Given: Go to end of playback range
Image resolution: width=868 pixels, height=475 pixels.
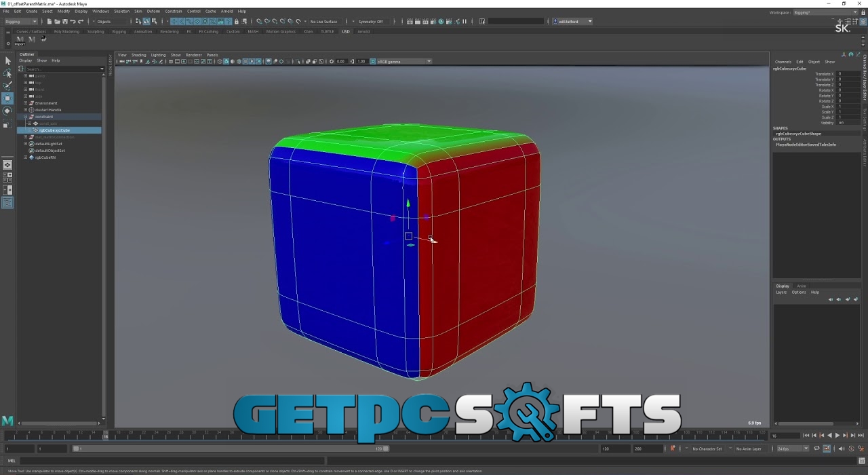Looking at the screenshot, I should click(x=860, y=436).
